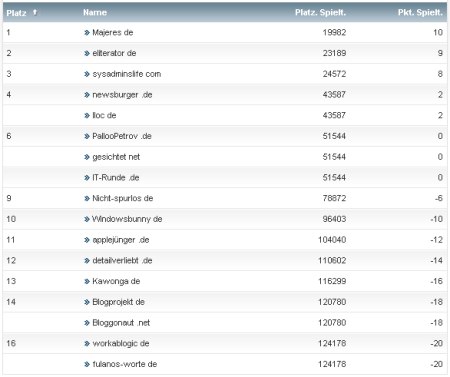The image size is (450, 377).
Task: Open the IT-Runde .de link
Action: pyautogui.click(x=115, y=177)
